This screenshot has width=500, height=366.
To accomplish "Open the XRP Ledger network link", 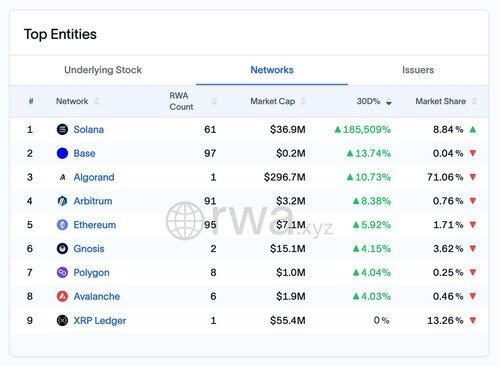I will [100, 320].
